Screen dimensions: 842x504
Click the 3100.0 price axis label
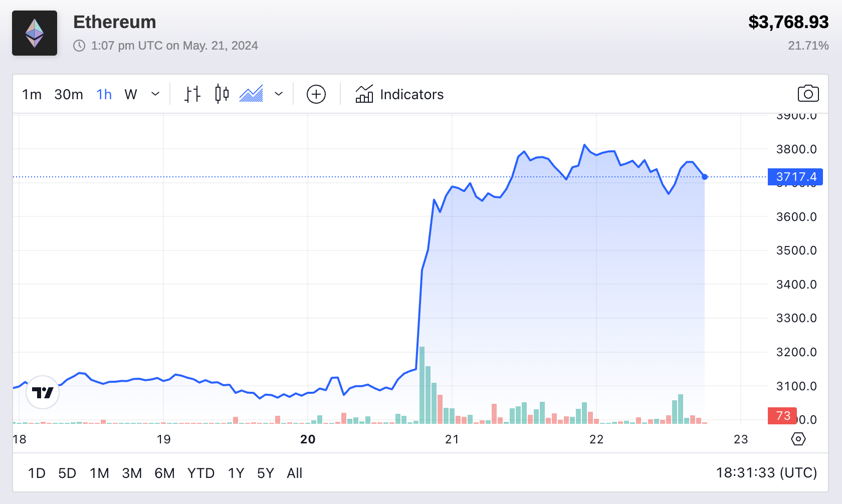point(796,386)
